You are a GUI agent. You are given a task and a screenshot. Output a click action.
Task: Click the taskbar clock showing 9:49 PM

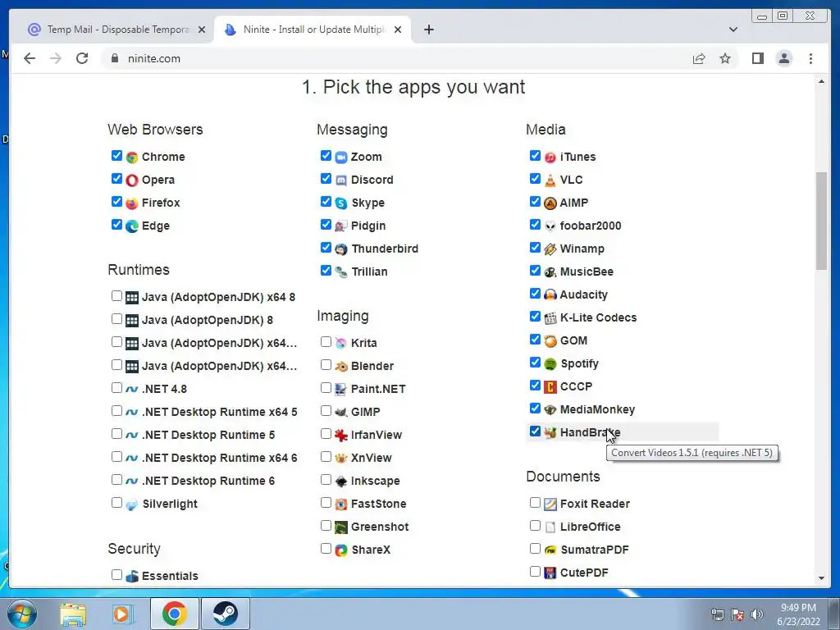coord(798,614)
